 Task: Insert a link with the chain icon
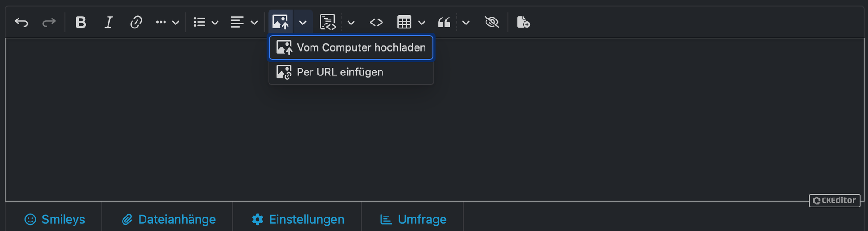click(136, 22)
